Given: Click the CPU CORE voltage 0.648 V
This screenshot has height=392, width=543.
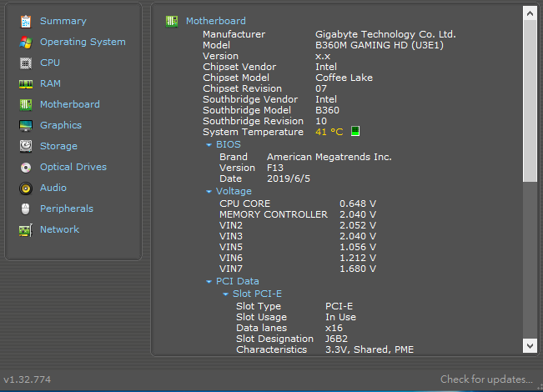Looking at the screenshot, I should coord(358,204).
